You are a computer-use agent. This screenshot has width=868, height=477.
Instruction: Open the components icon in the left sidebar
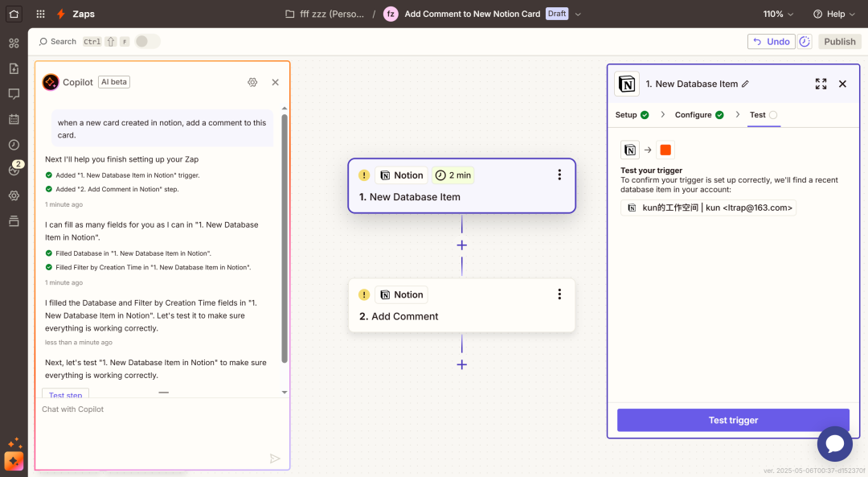click(x=14, y=43)
